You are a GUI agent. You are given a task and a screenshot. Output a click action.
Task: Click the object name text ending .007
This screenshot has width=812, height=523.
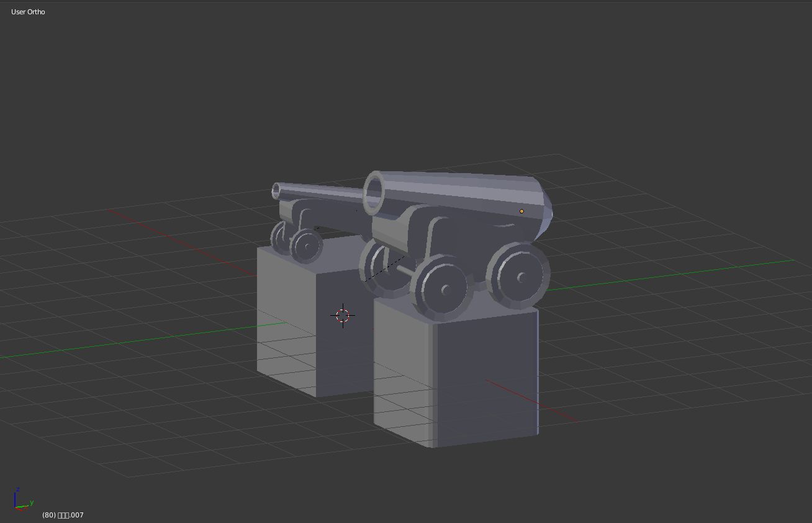pyautogui.click(x=63, y=515)
